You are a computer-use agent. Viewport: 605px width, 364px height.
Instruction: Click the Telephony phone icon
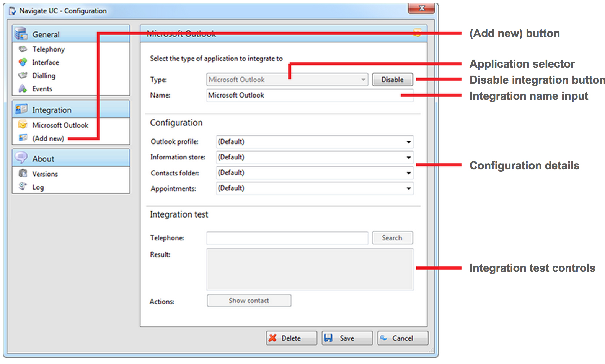click(23, 49)
